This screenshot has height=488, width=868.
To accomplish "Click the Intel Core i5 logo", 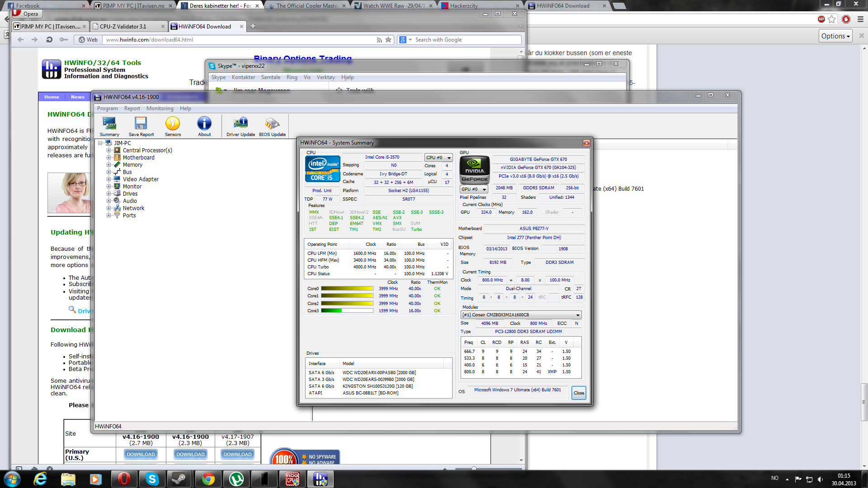I will click(x=323, y=169).
